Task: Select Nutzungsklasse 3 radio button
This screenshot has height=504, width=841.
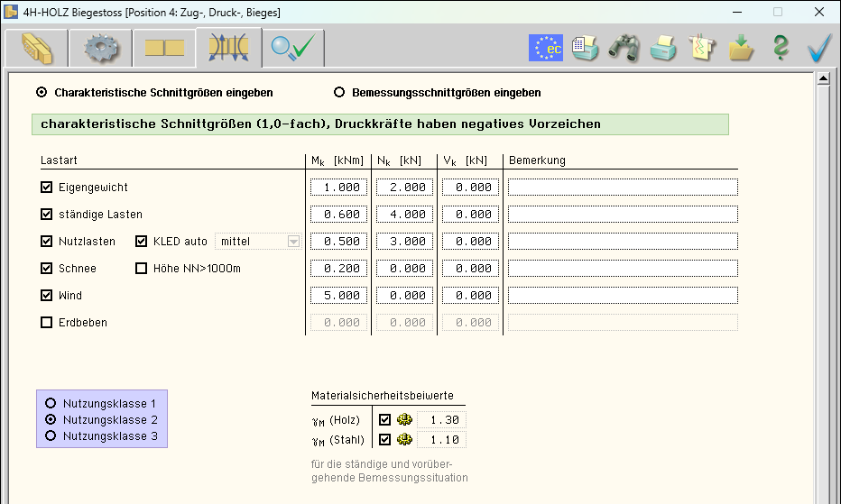Action: (51, 436)
